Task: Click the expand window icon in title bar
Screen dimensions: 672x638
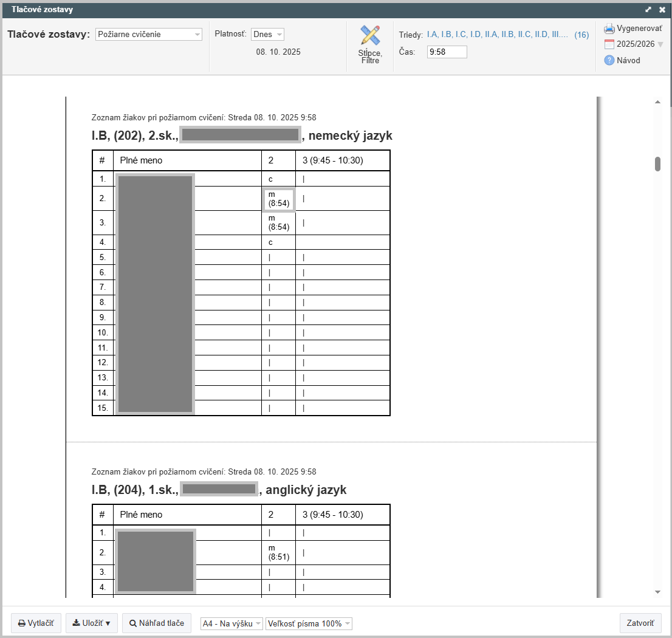Action: point(648,10)
